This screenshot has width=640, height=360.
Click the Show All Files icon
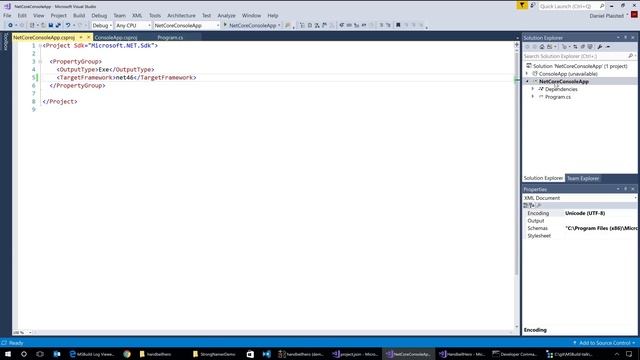pyautogui.click(x=590, y=47)
